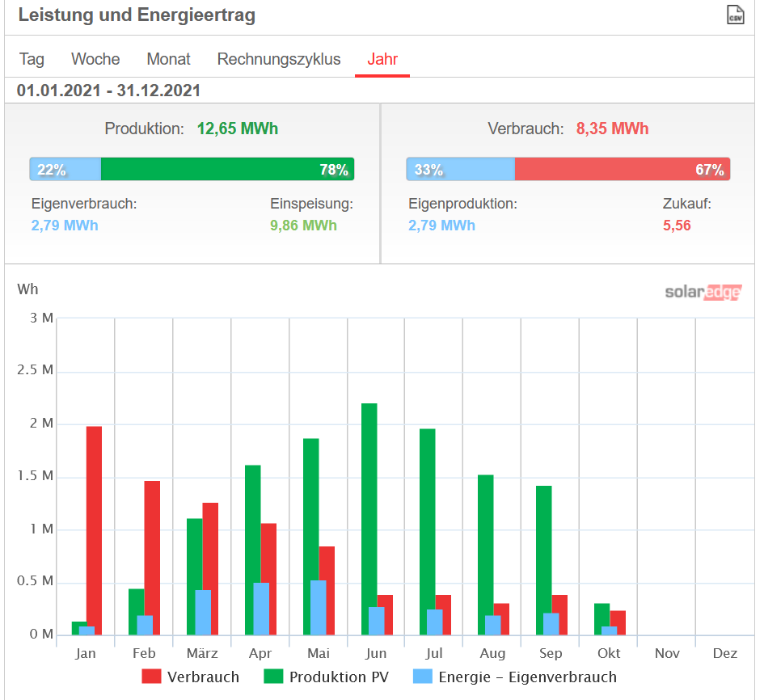Click the date range 01.01.2021 - 31.12.2021

click(108, 90)
